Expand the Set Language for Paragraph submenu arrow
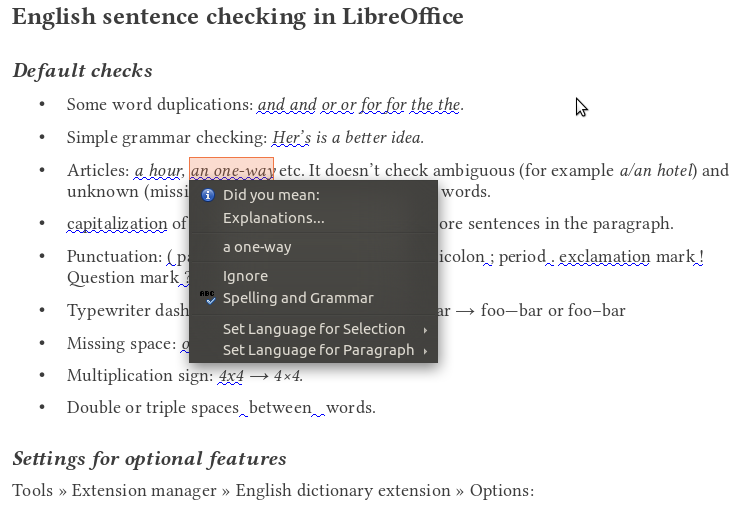Viewport: 737px width, 512px height. [x=425, y=351]
